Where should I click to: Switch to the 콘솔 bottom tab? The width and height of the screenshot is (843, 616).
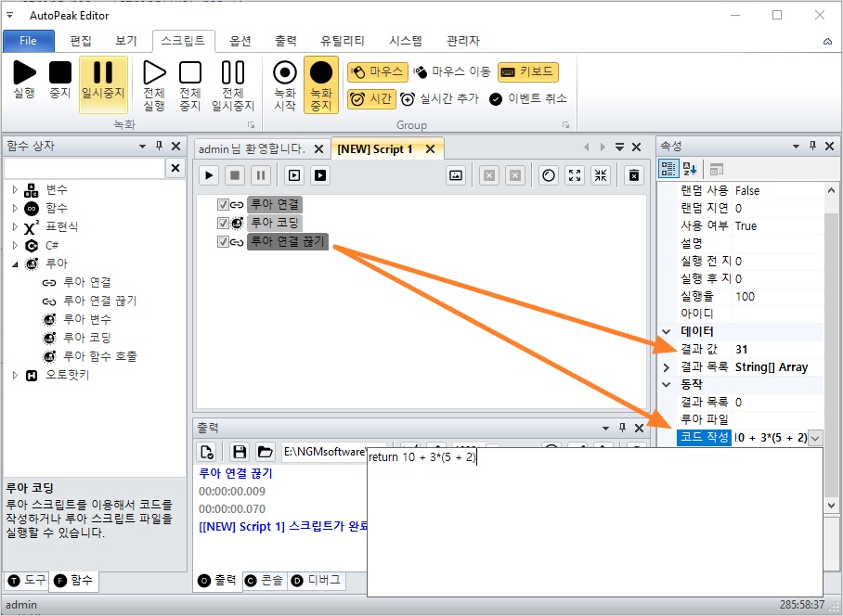point(264,581)
